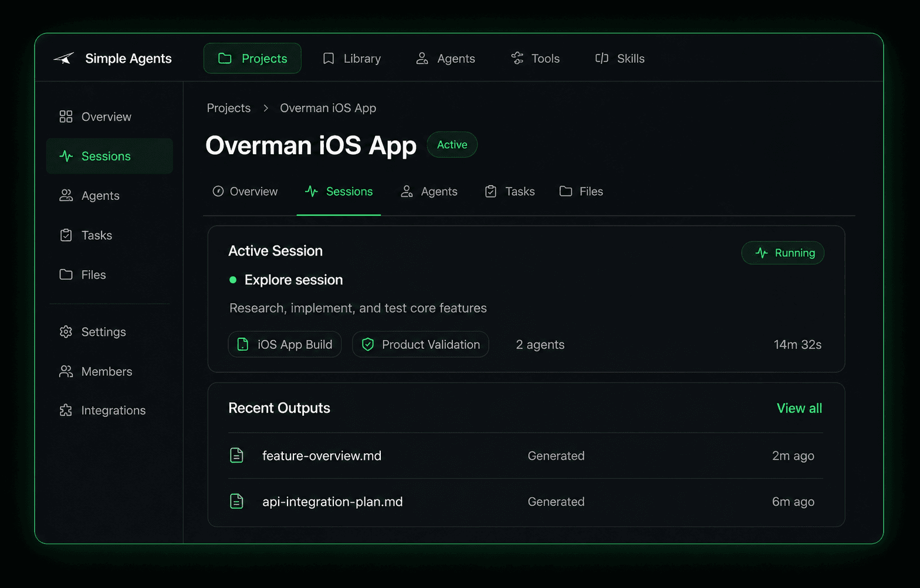Image resolution: width=920 pixels, height=588 pixels.
Task: Click the 2 agents label
Action: click(540, 345)
